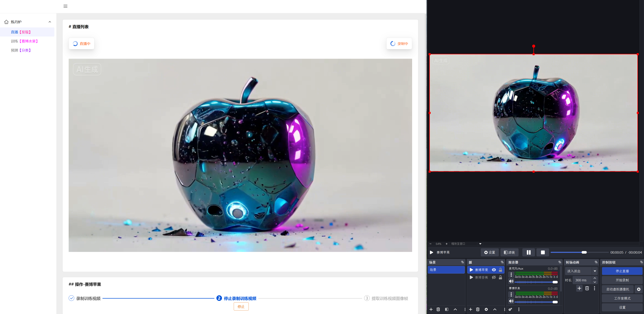Add a new source with plus icon
This screenshot has height=314, width=644.
(471, 309)
